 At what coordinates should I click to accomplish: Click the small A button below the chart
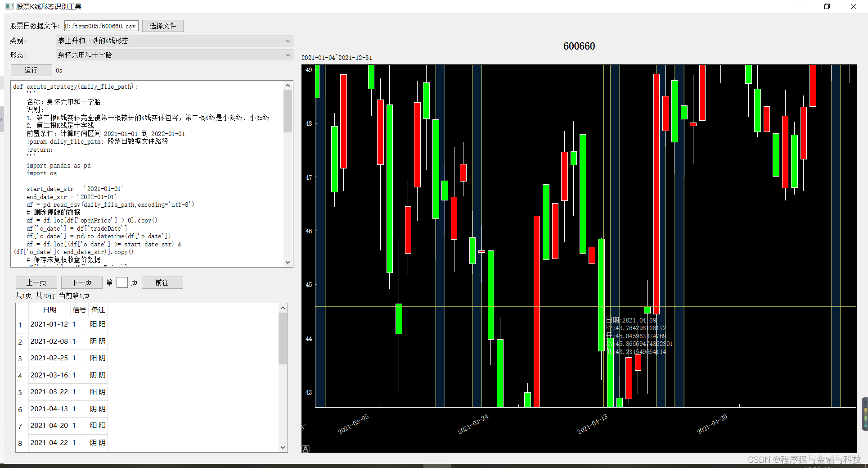306,449
